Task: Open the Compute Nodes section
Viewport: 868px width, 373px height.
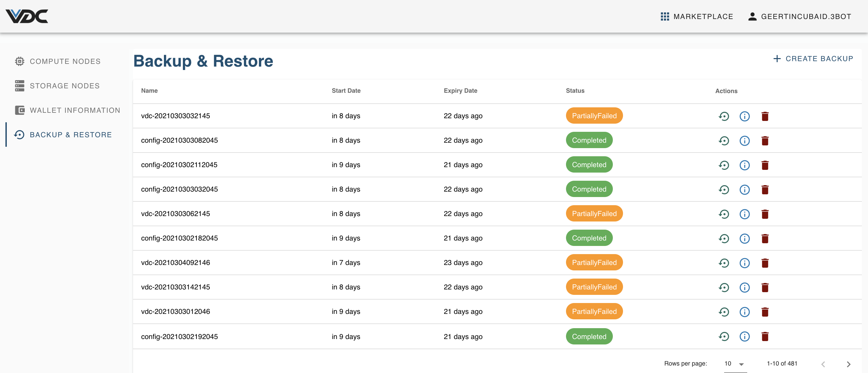Action: (65, 61)
